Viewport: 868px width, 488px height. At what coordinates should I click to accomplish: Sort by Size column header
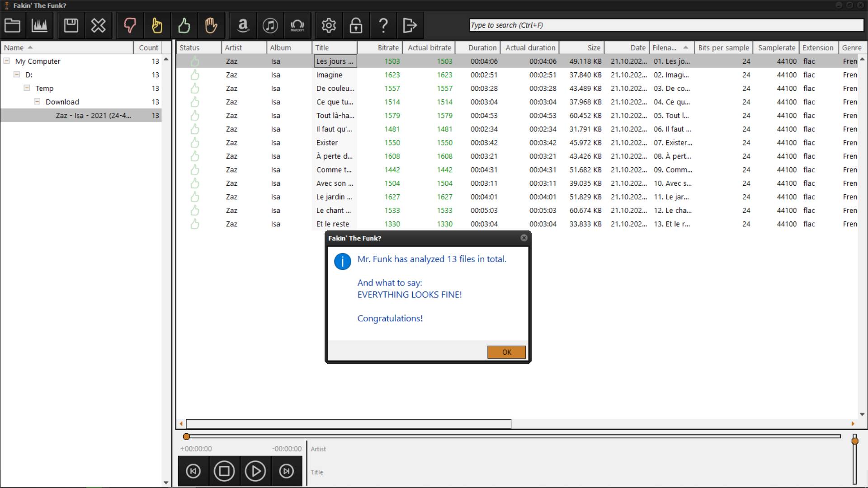582,47
